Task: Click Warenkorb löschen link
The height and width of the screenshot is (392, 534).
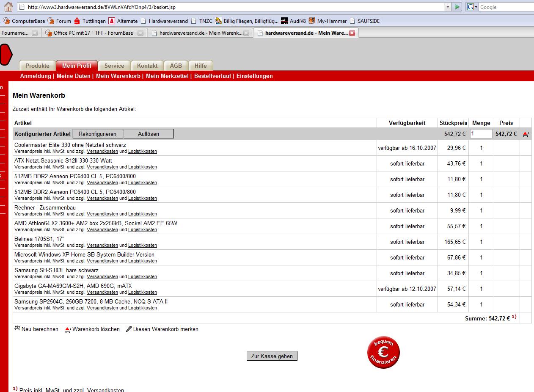Action: click(x=96, y=329)
